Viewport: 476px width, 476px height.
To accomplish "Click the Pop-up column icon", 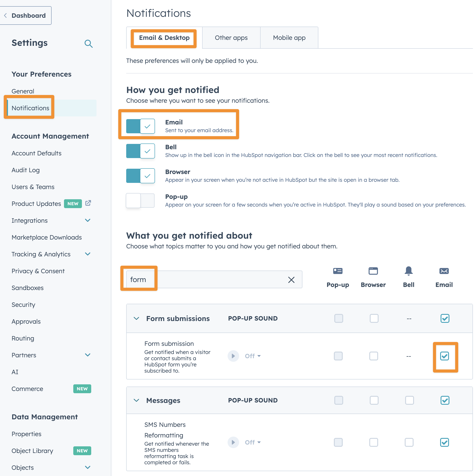I will (338, 271).
